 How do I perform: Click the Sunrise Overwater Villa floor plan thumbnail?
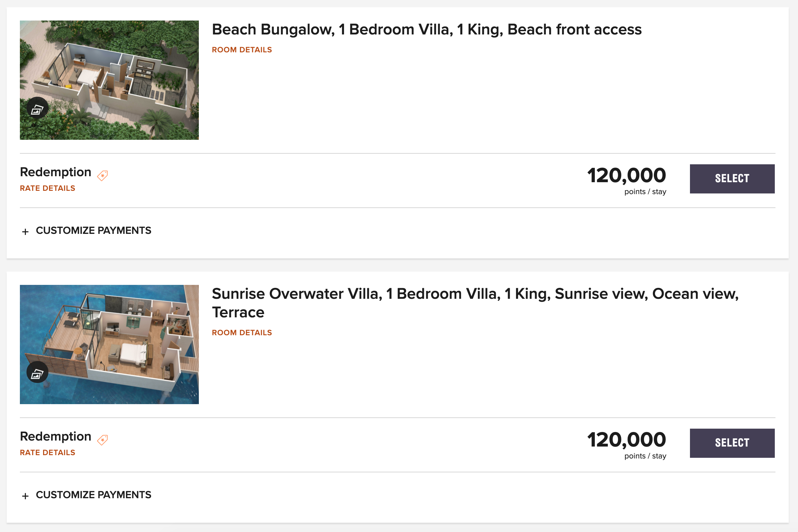[x=109, y=345]
